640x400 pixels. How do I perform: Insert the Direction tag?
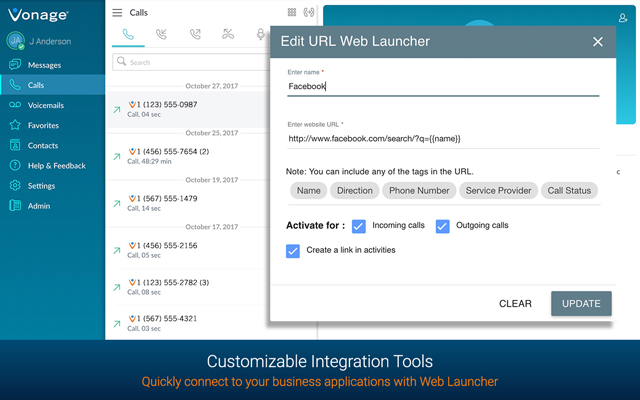pyautogui.click(x=355, y=191)
